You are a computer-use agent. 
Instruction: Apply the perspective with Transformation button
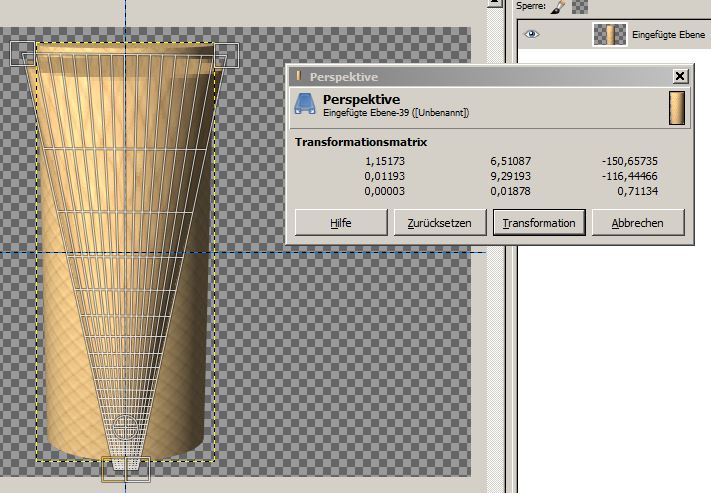(539, 223)
